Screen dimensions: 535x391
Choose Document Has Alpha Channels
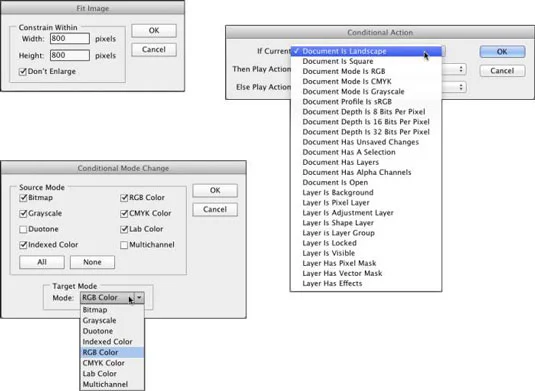(x=366, y=172)
